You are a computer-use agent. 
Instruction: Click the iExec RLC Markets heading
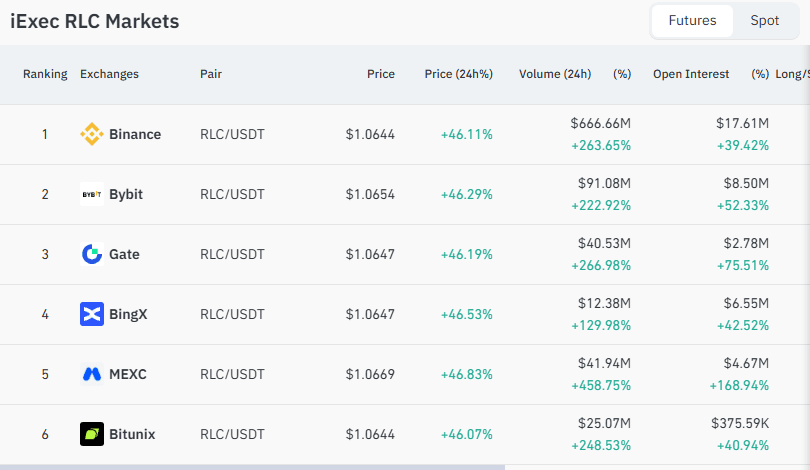pyautogui.click(x=95, y=21)
